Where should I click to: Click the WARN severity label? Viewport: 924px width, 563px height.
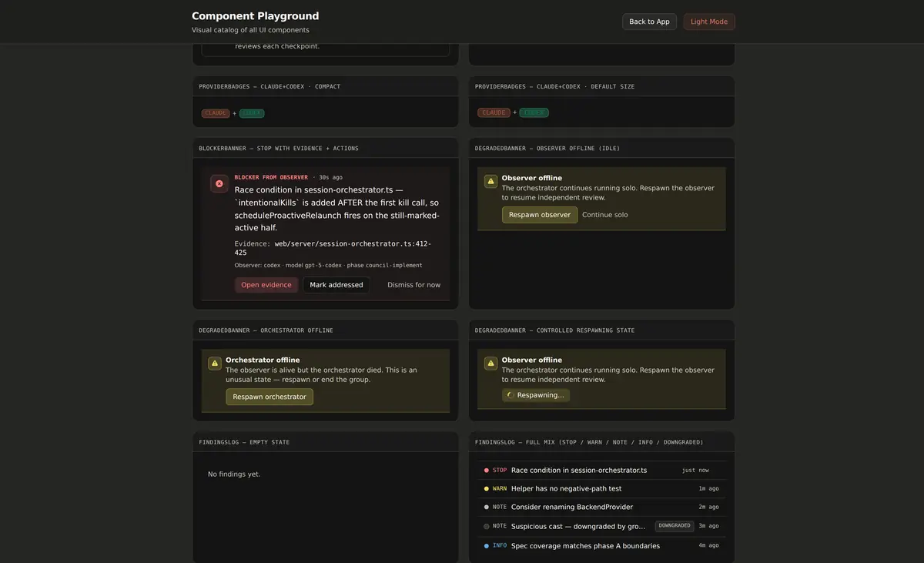click(x=500, y=489)
